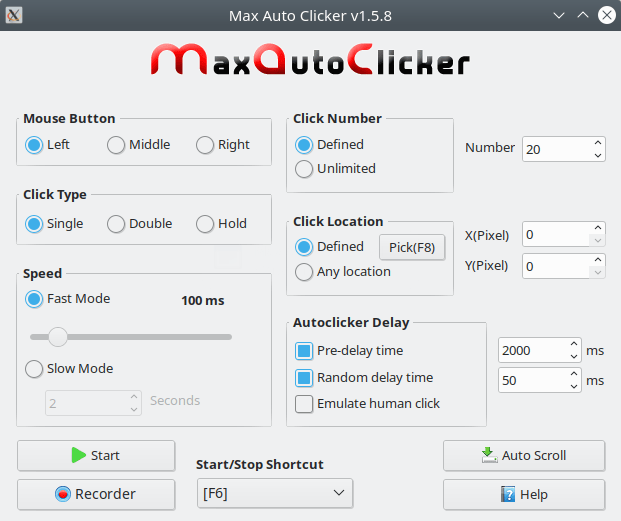Viewport: 621px width, 521px height.
Task: Open the Recorder button
Action: point(96,494)
